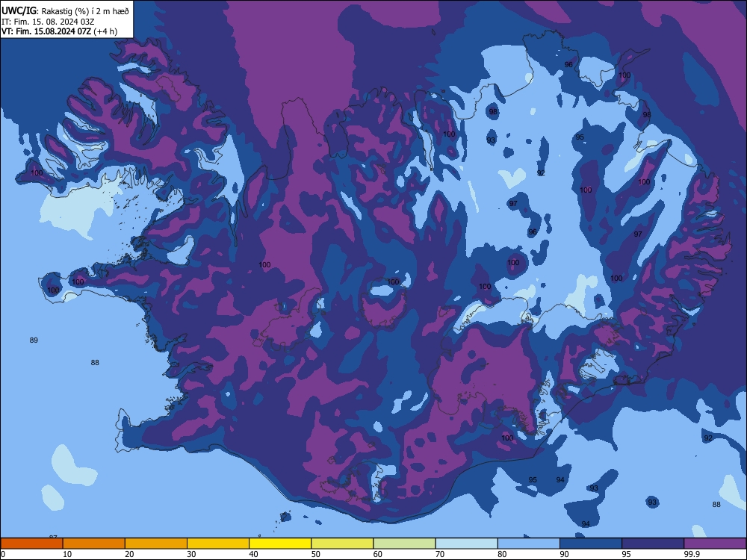
Task: Click the golden 30–40 legend swatch
Action: [x=217, y=544]
